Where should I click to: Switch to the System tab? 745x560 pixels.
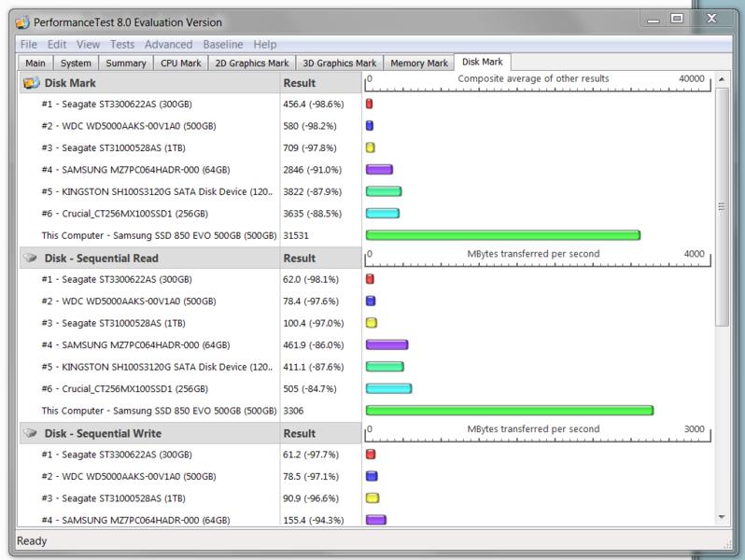coord(76,63)
